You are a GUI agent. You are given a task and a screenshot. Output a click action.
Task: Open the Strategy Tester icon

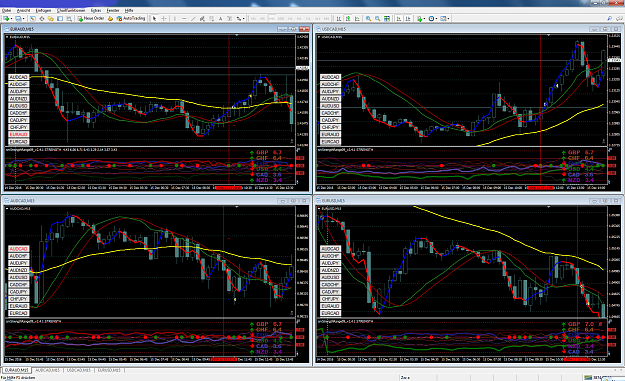pos(69,18)
